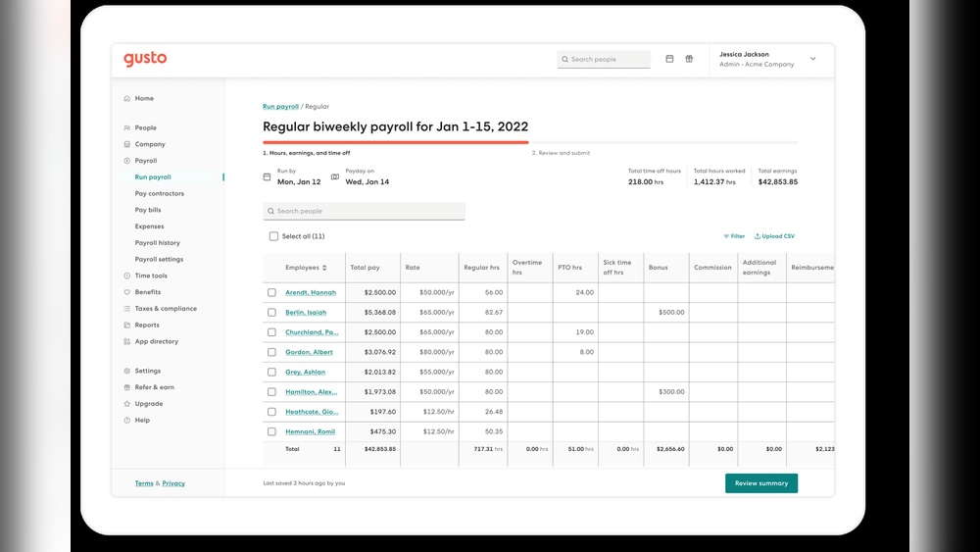Click the Settings gear icon
Viewport: 980px width, 552px height.
pyautogui.click(x=126, y=371)
